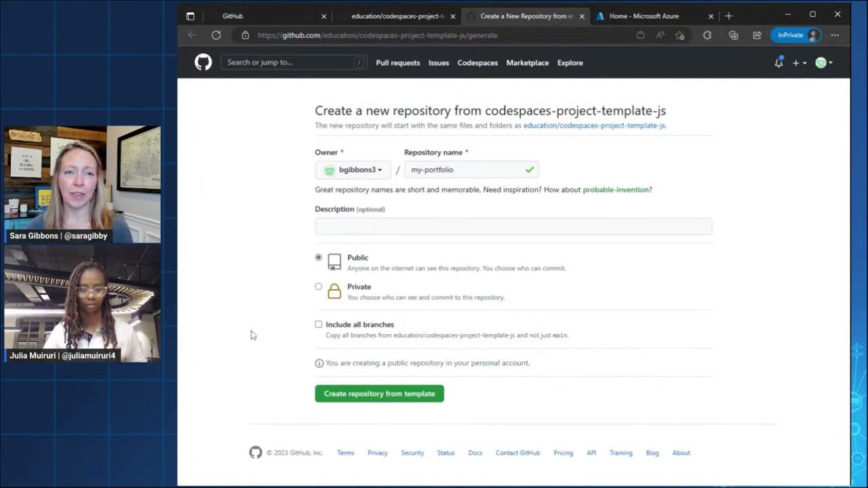Image resolution: width=868 pixels, height=488 pixels.
Task: Open the notifications bell
Action: coord(778,62)
